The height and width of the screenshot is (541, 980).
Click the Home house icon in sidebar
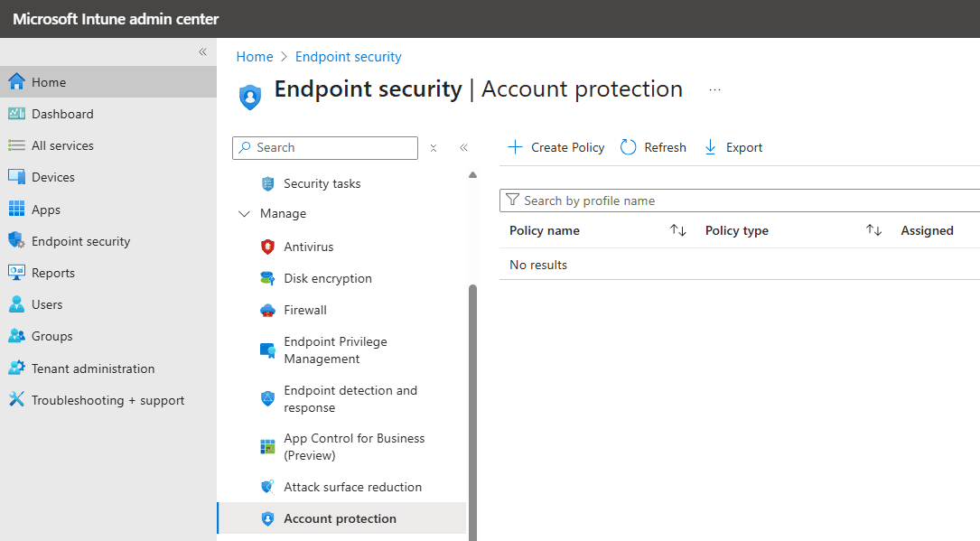pyautogui.click(x=17, y=82)
